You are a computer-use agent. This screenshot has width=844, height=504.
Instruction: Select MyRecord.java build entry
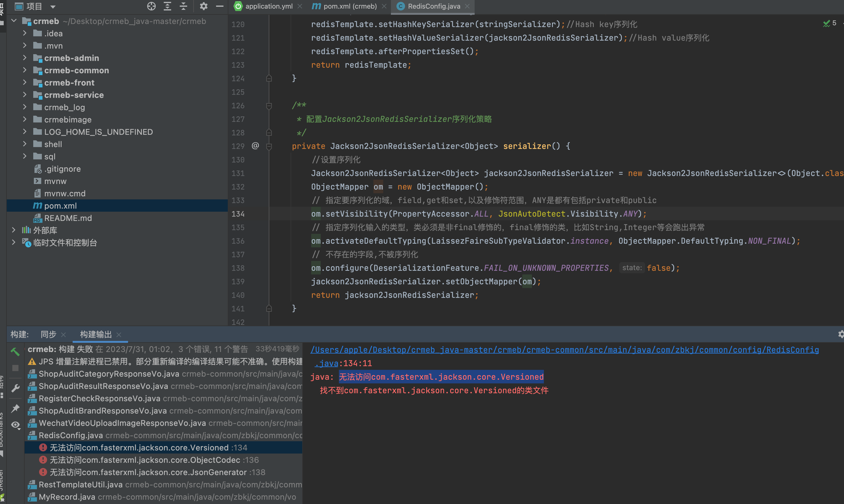(163, 497)
